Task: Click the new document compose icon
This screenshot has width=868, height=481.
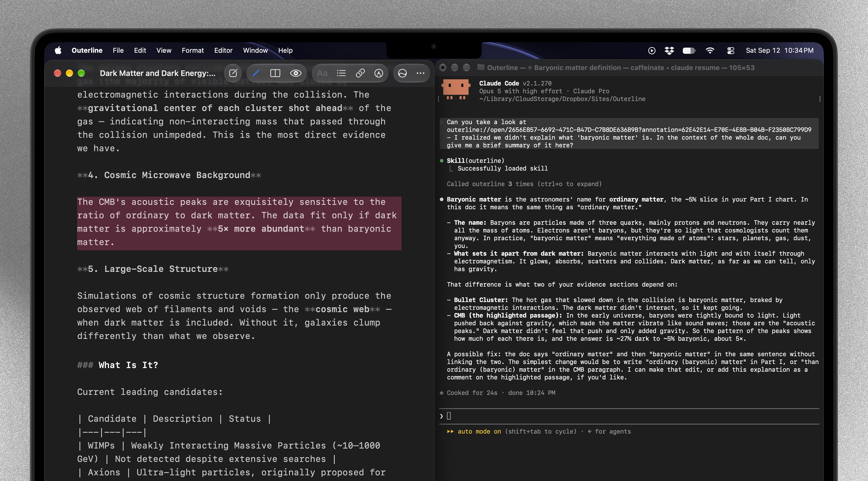Action: (233, 73)
